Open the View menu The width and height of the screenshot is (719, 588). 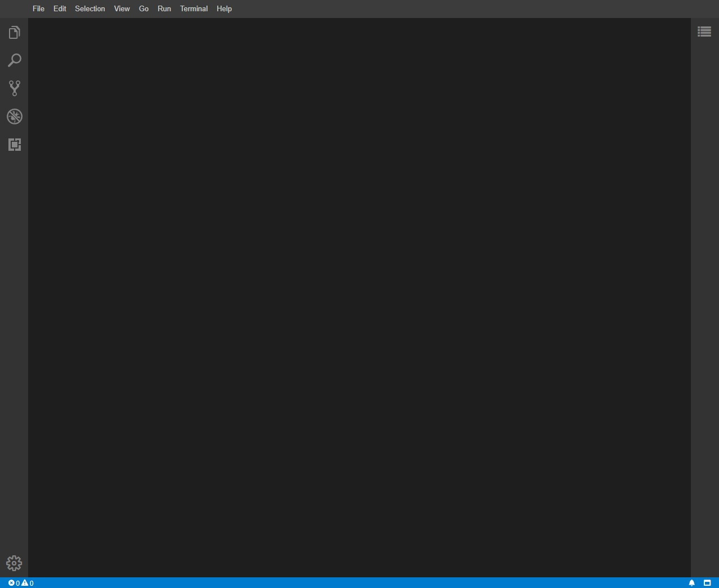[122, 8]
